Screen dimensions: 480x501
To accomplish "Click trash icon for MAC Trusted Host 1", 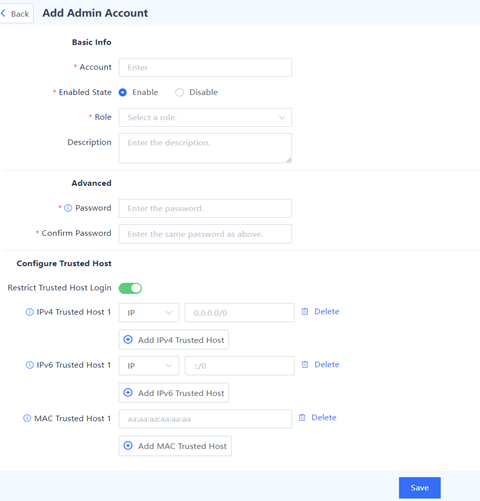I will (302, 417).
